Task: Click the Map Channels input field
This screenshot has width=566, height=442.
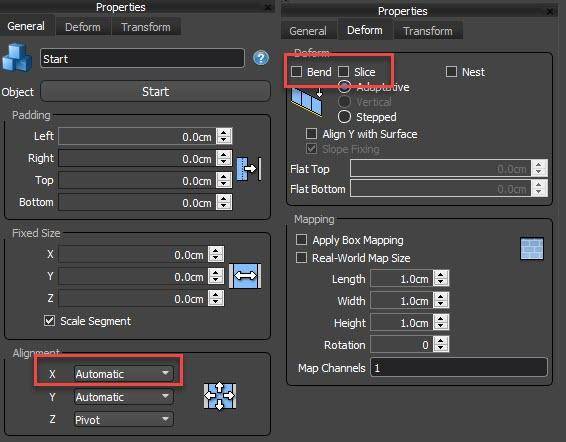Action: (459, 368)
